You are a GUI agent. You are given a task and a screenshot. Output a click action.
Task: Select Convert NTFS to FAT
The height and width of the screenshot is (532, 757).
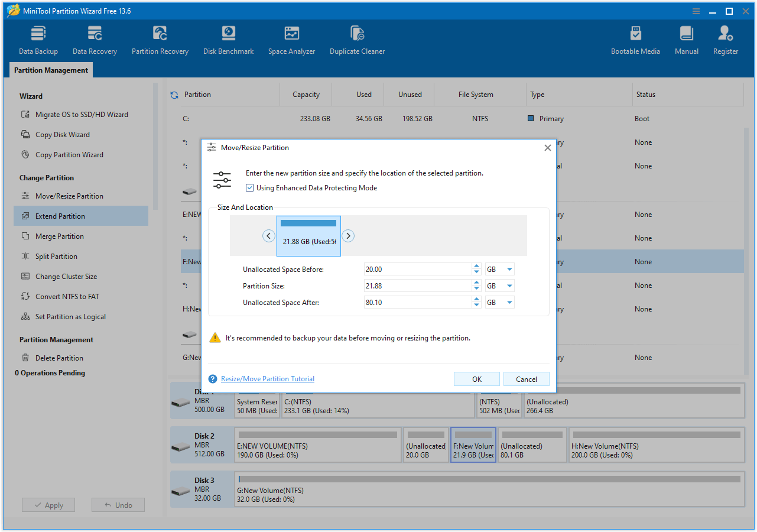click(60, 297)
